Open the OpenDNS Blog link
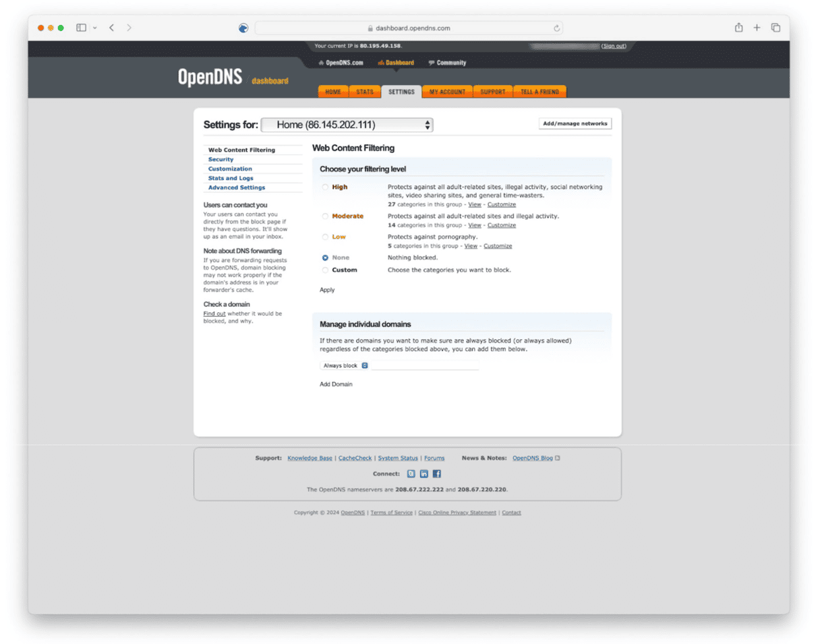Screen dimensions: 820x644 533,458
